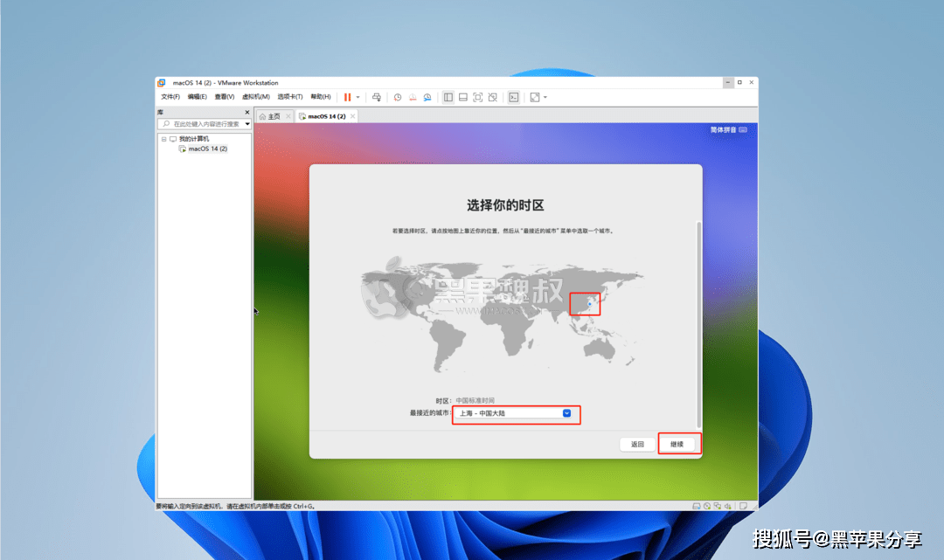The width and height of the screenshot is (944, 560).
Task: Click the 返回 button
Action: click(x=637, y=444)
